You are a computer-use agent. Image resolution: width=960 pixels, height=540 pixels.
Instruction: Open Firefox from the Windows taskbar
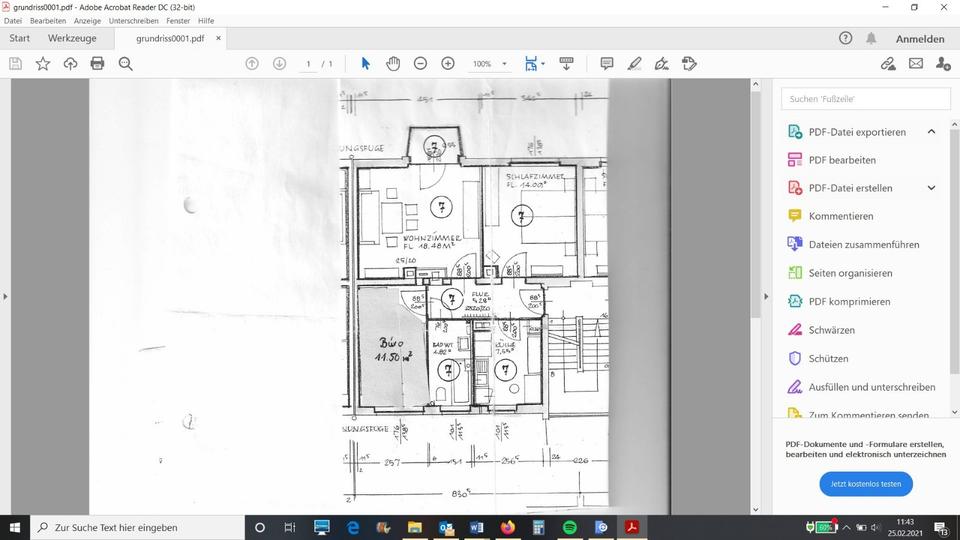(507, 527)
